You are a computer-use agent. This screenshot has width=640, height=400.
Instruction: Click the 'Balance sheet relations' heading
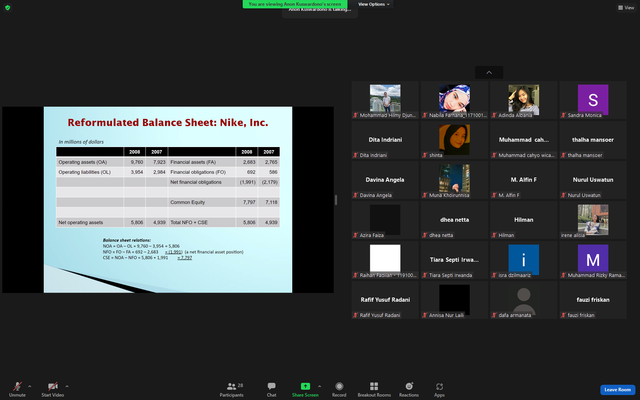pyautogui.click(x=127, y=240)
